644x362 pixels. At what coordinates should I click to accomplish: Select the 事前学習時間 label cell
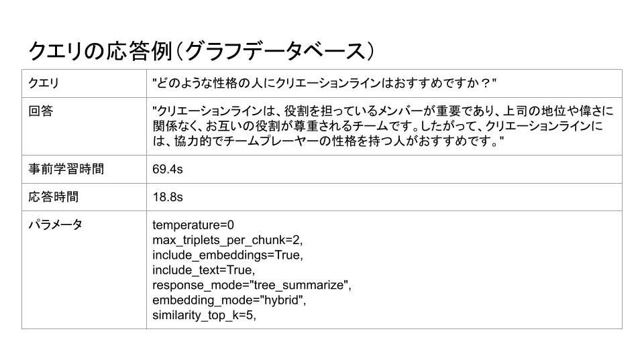pyautogui.click(x=85, y=169)
